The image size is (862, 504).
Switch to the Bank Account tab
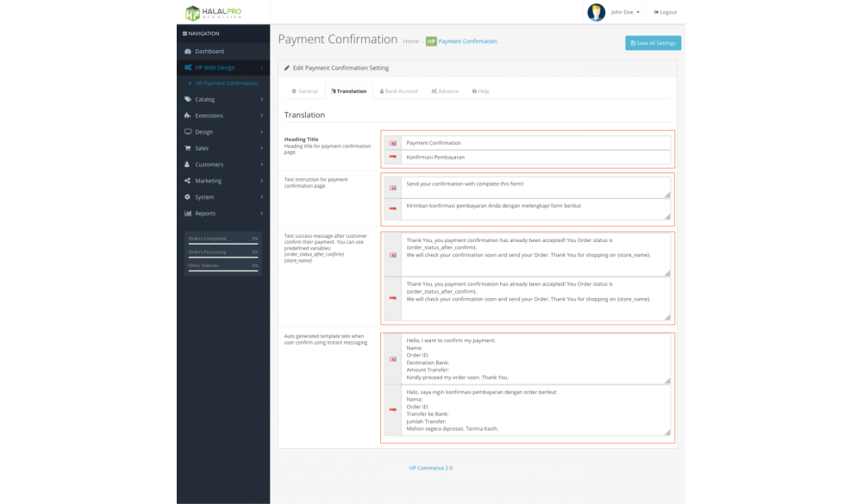tap(398, 91)
